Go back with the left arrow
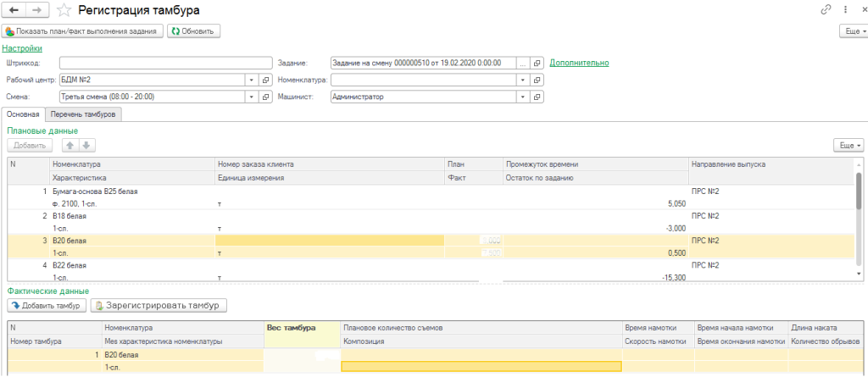This screenshot has height=377, width=868. point(15,9)
